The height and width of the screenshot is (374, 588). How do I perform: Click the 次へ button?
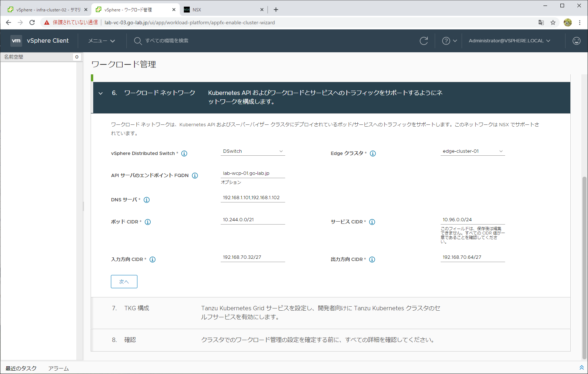tap(124, 282)
